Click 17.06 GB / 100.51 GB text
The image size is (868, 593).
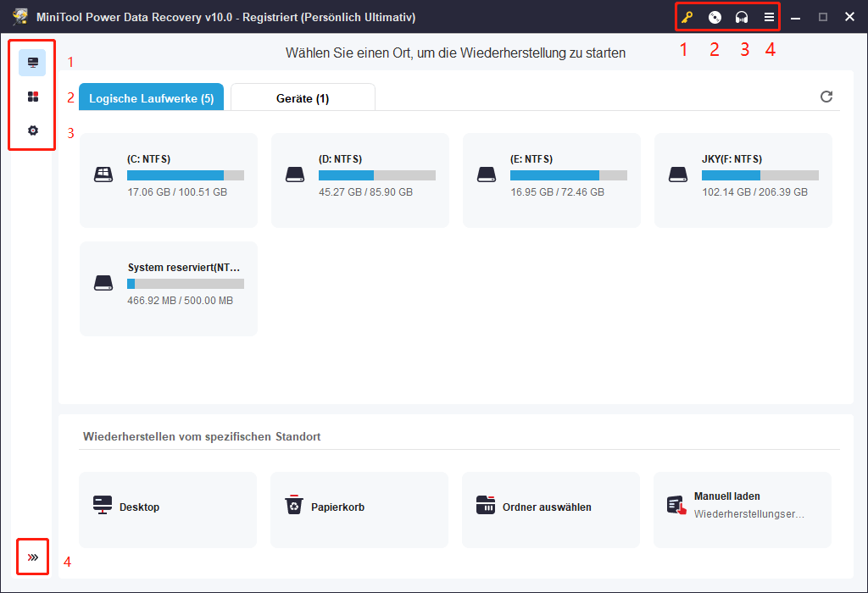[x=177, y=192]
